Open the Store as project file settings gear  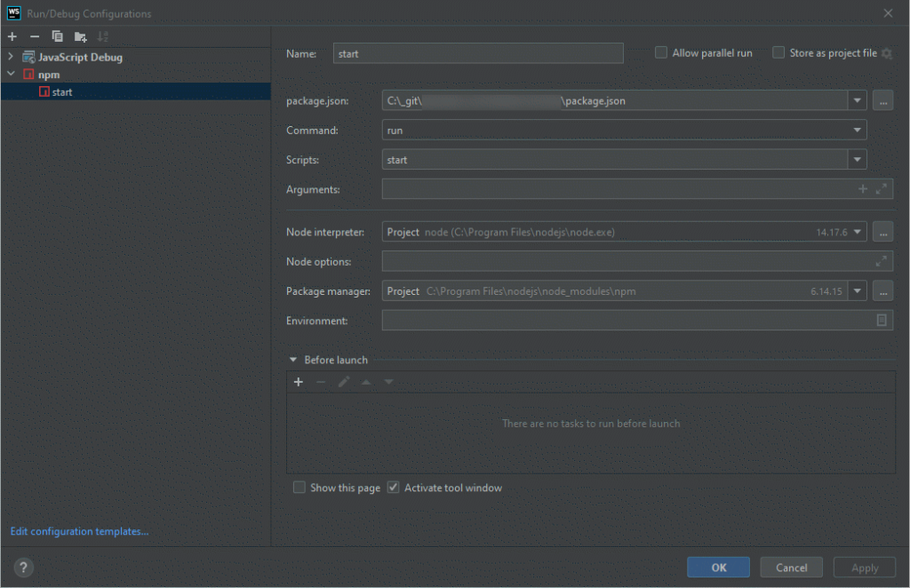point(885,52)
